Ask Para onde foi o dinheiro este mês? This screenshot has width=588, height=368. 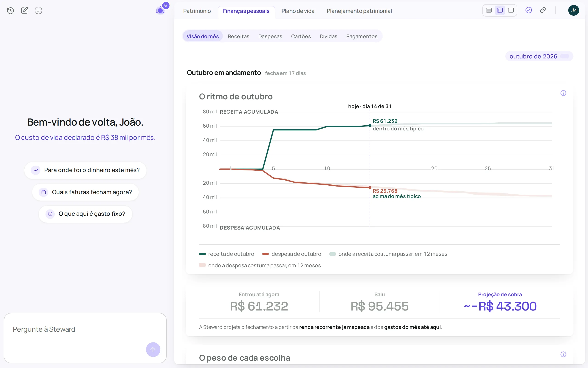tap(85, 170)
